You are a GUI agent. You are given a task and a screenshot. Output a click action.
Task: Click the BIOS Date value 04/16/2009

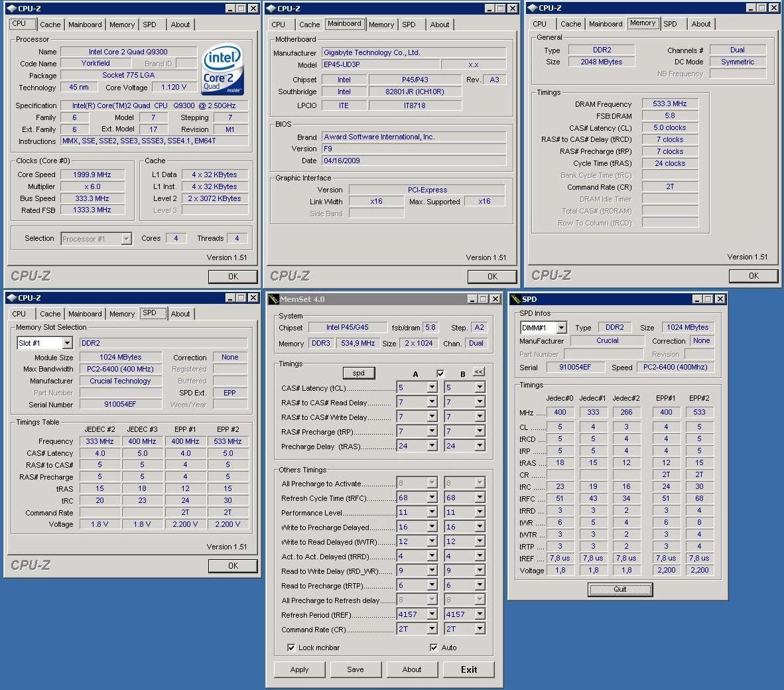tap(413, 161)
